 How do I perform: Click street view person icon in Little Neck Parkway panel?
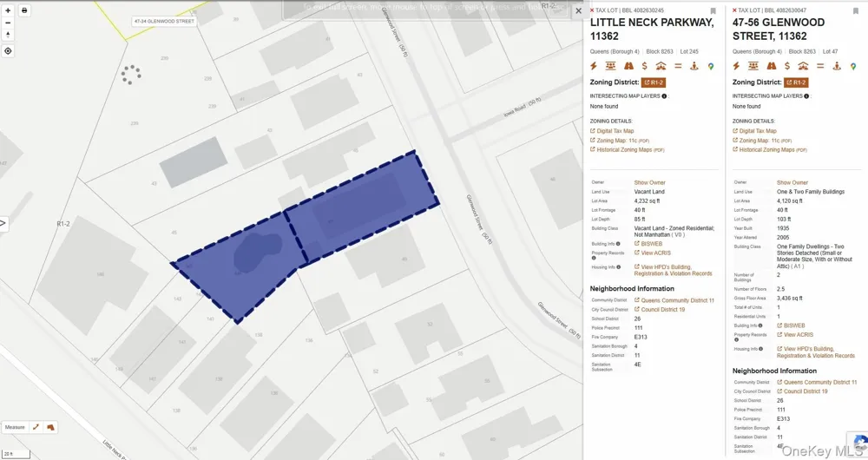[694, 66]
